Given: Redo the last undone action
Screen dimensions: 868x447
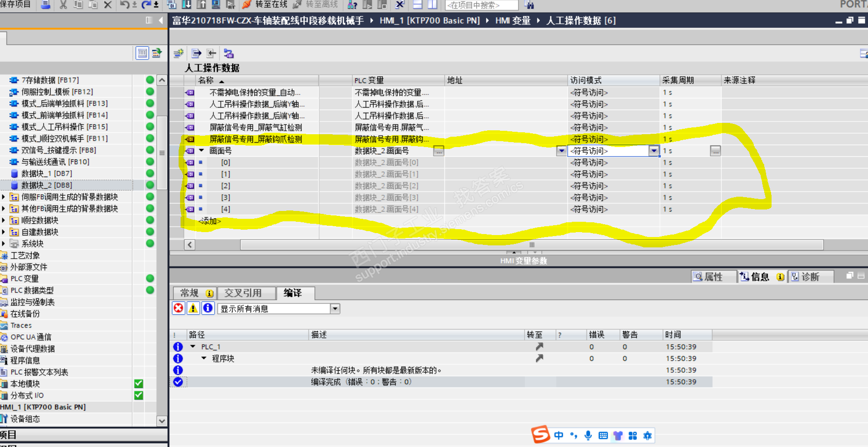Looking at the screenshot, I should click(x=146, y=5).
